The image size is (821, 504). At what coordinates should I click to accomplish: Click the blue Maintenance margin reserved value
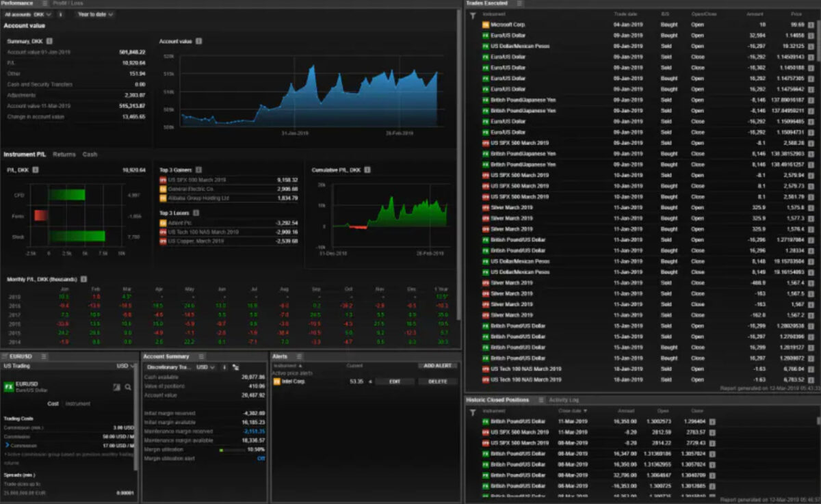point(253,432)
